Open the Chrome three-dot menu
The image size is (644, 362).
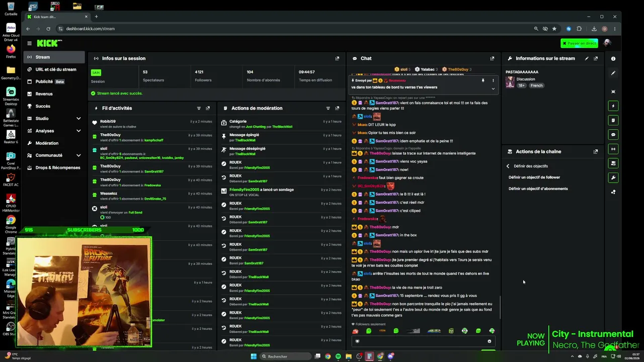click(x=614, y=29)
